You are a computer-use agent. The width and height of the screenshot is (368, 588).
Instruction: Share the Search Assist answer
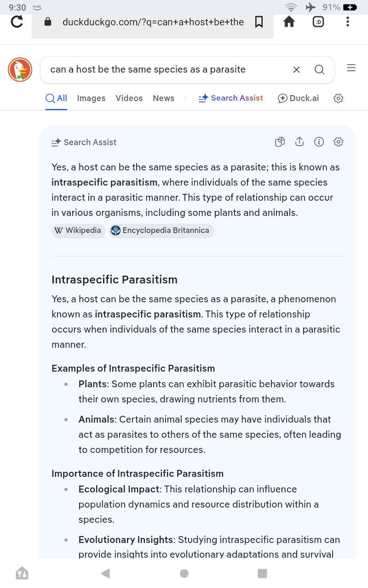[x=299, y=142]
